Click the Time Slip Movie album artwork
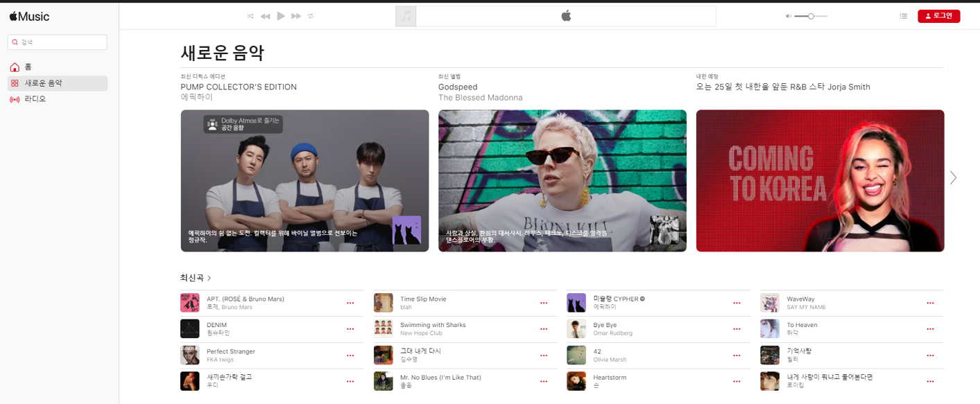The width and height of the screenshot is (980, 404). [384, 303]
